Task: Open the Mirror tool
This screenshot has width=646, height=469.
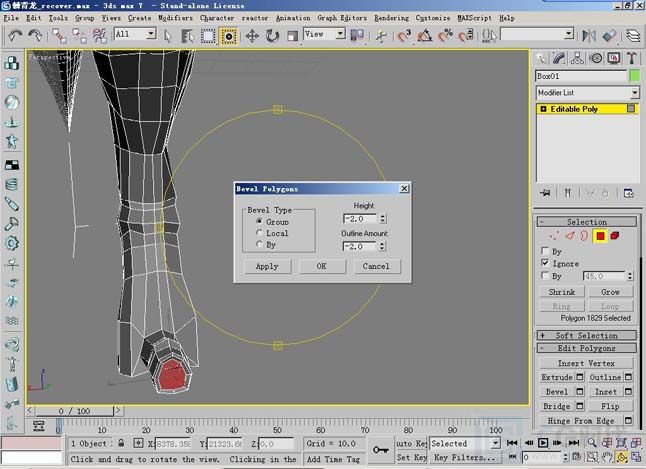Action: tap(589, 36)
